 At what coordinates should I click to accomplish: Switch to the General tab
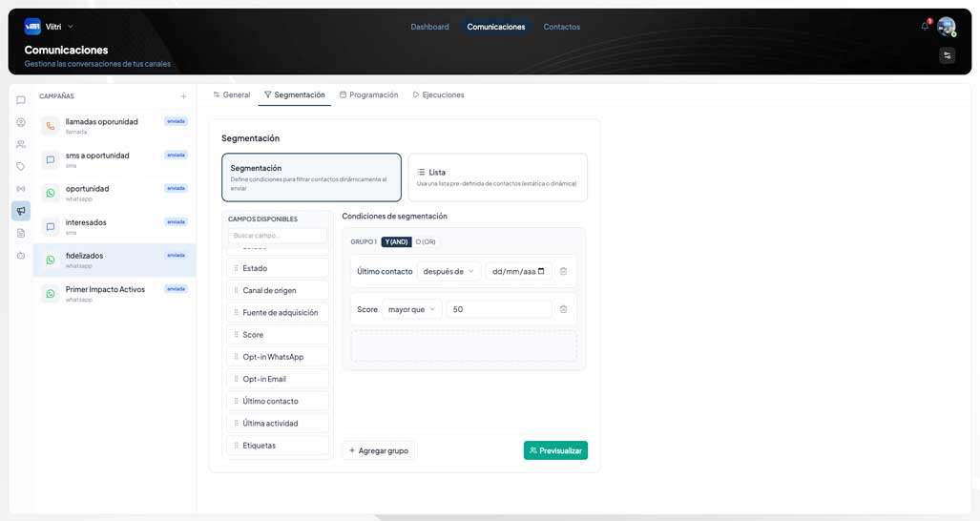pos(232,95)
